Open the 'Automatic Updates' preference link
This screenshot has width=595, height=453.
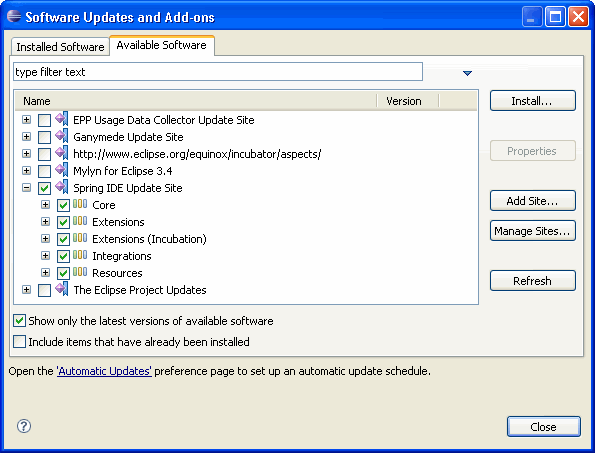click(x=104, y=371)
